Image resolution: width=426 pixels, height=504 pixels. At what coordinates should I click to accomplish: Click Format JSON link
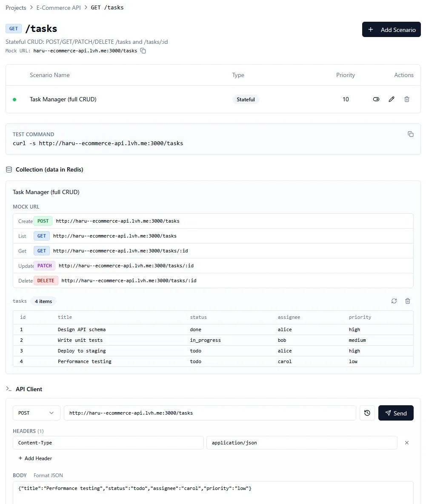[48, 475]
